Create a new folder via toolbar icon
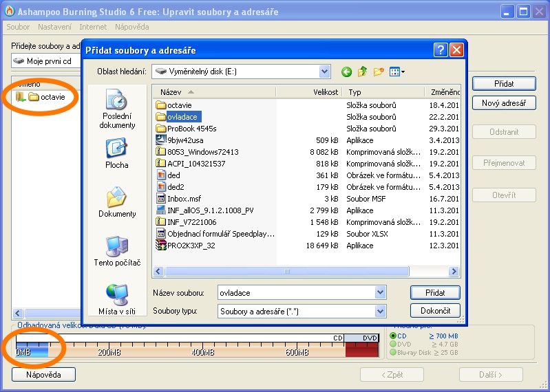Screen dimensions: 550x392 pyautogui.click(x=378, y=72)
